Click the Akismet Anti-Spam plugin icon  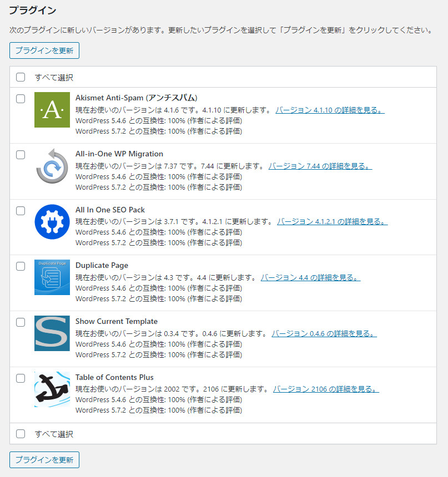click(52, 110)
